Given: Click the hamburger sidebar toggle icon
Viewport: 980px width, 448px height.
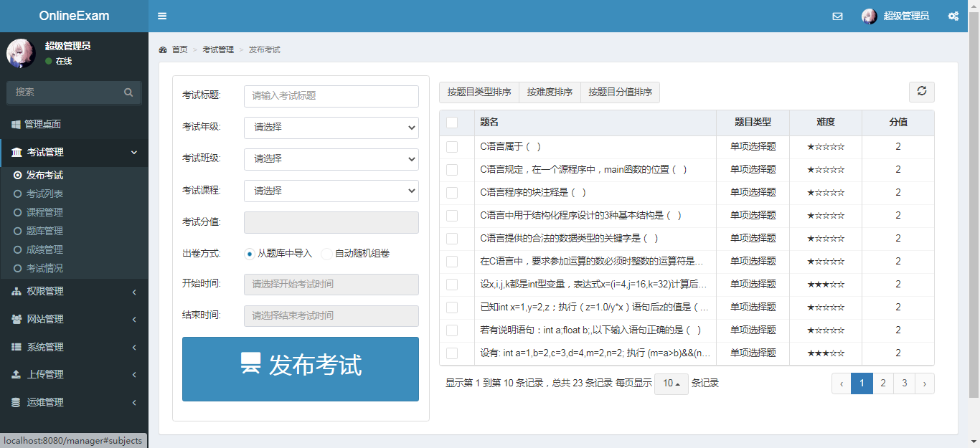Looking at the screenshot, I should (x=162, y=16).
